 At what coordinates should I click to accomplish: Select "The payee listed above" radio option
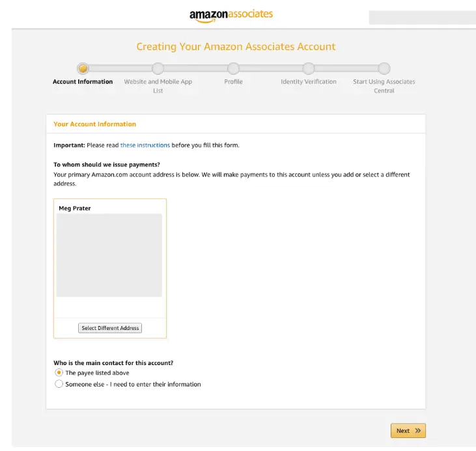click(59, 373)
